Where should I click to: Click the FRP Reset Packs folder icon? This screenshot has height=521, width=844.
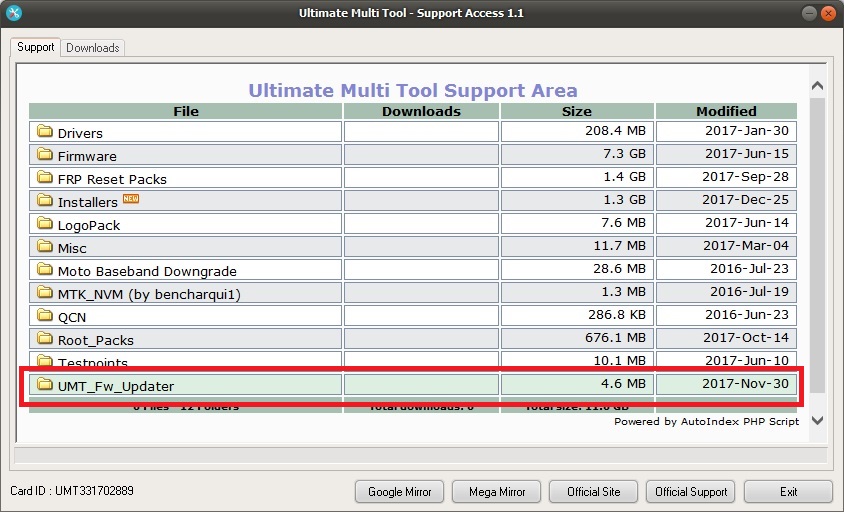(x=45, y=177)
